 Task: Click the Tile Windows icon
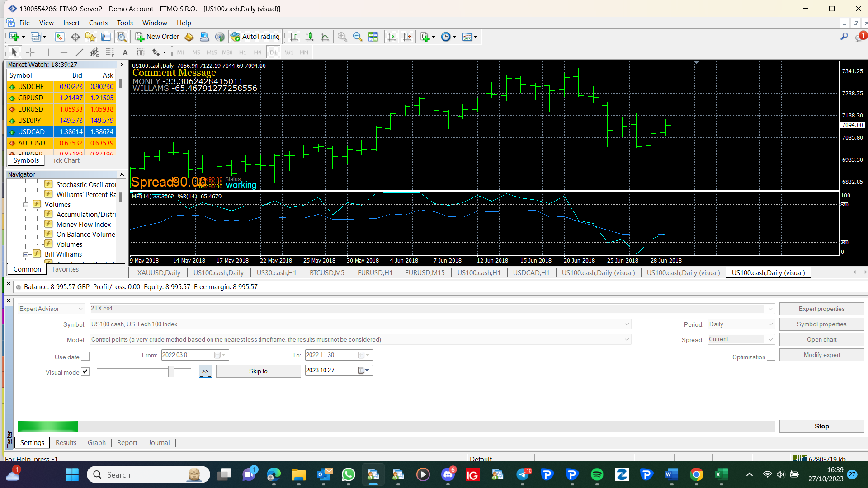373,37
